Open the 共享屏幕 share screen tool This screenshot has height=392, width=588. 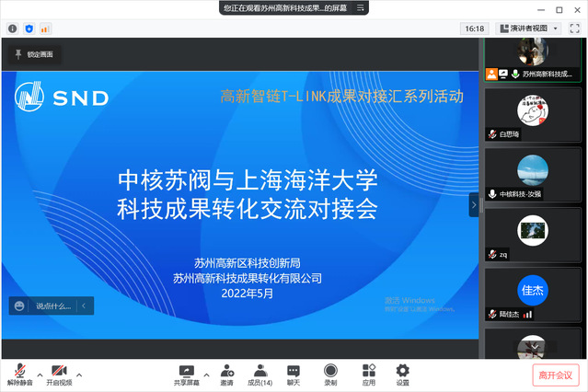tap(187, 374)
